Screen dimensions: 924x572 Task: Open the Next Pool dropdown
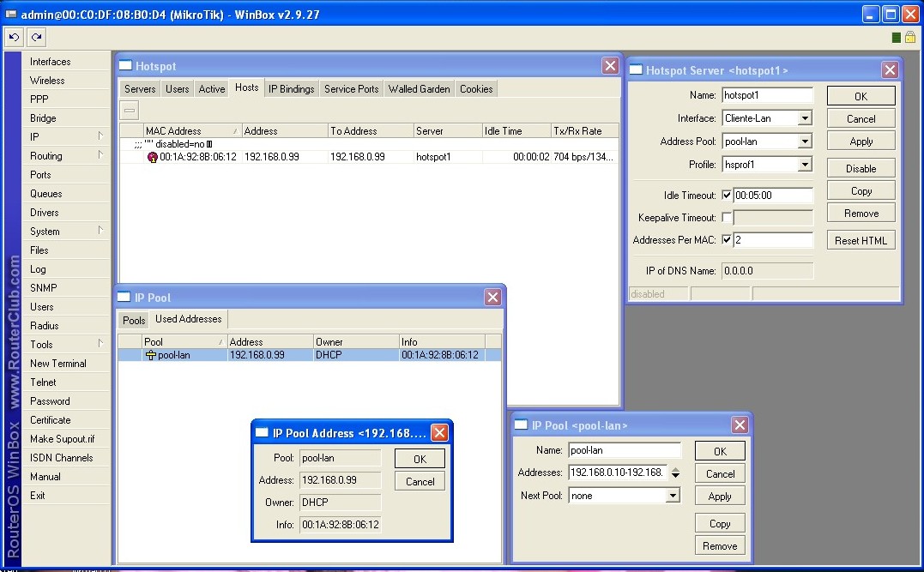[x=673, y=496]
